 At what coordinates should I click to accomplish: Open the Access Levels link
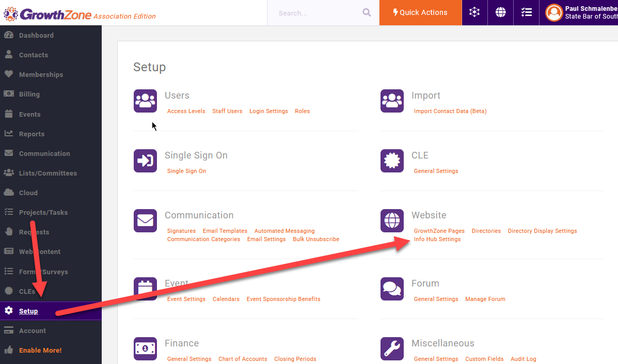click(186, 111)
